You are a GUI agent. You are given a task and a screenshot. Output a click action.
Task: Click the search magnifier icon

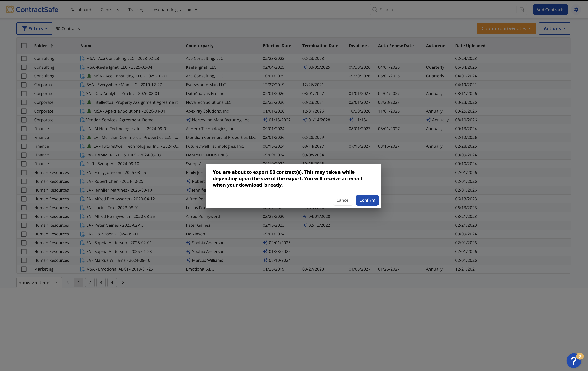click(x=375, y=10)
